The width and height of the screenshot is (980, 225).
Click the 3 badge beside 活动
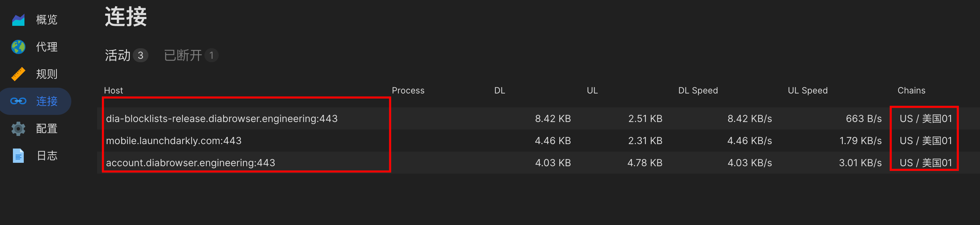click(x=140, y=56)
